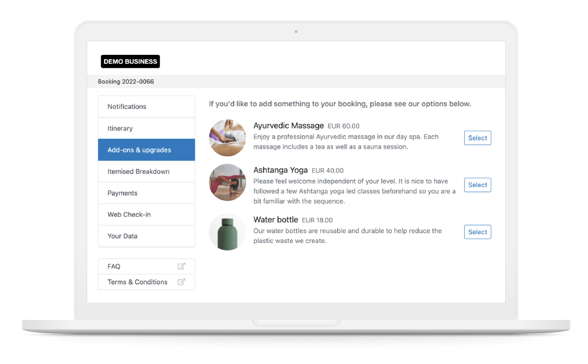Open Itemised Breakdown page
This screenshot has width=588, height=364.
[x=147, y=171]
